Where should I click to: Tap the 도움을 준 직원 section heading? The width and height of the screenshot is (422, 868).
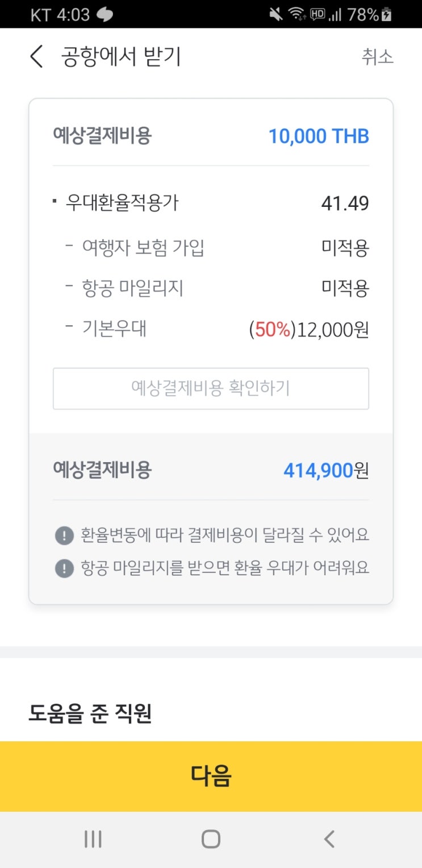(90, 714)
